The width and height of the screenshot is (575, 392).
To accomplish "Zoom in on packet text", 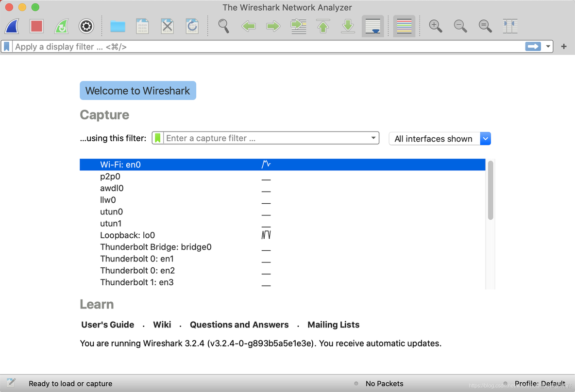I will point(436,26).
